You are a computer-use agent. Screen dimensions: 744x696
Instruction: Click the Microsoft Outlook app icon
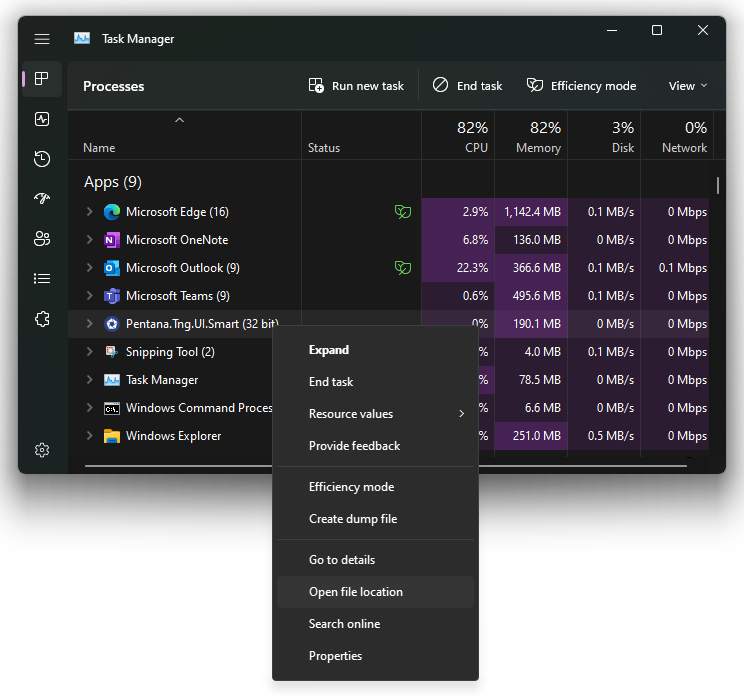tap(112, 268)
